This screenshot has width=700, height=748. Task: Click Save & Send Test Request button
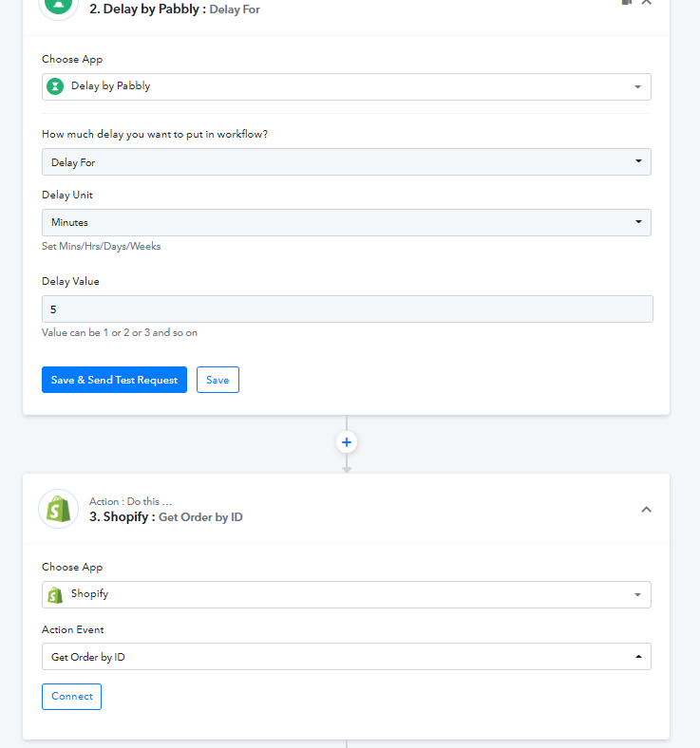(x=115, y=380)
